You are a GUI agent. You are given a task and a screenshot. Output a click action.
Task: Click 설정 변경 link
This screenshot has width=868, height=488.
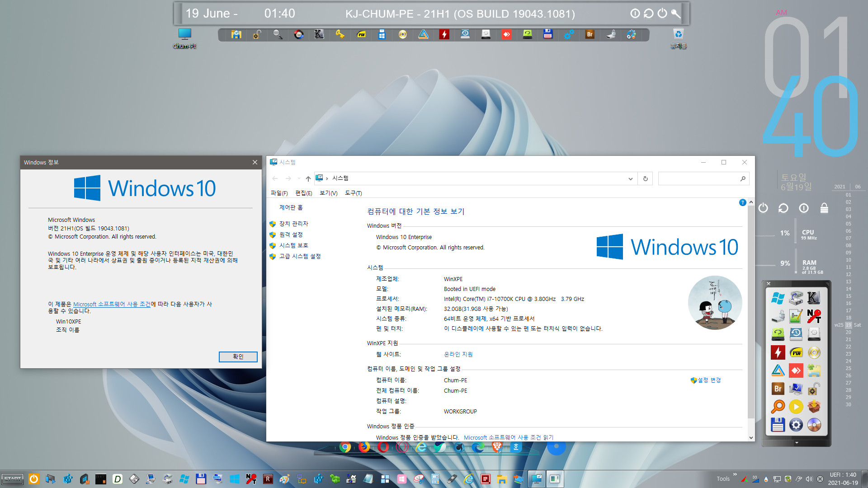[x=708, y=380]
